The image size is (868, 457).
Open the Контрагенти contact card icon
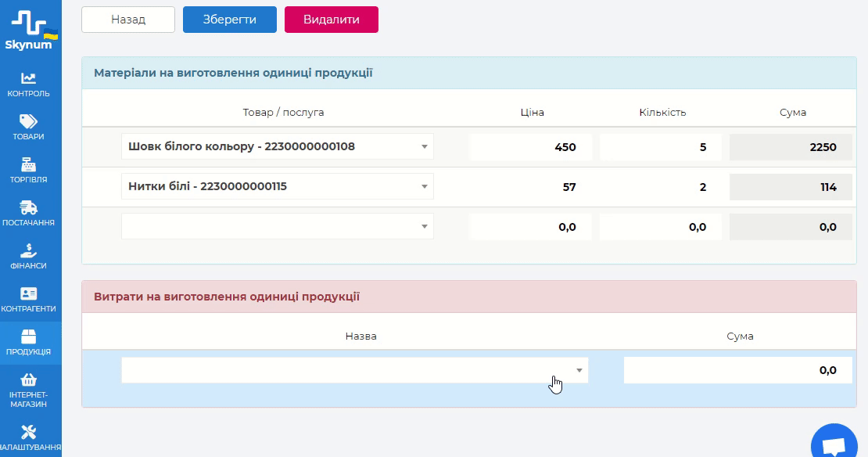pyautogui.click(x=28, y=293)
